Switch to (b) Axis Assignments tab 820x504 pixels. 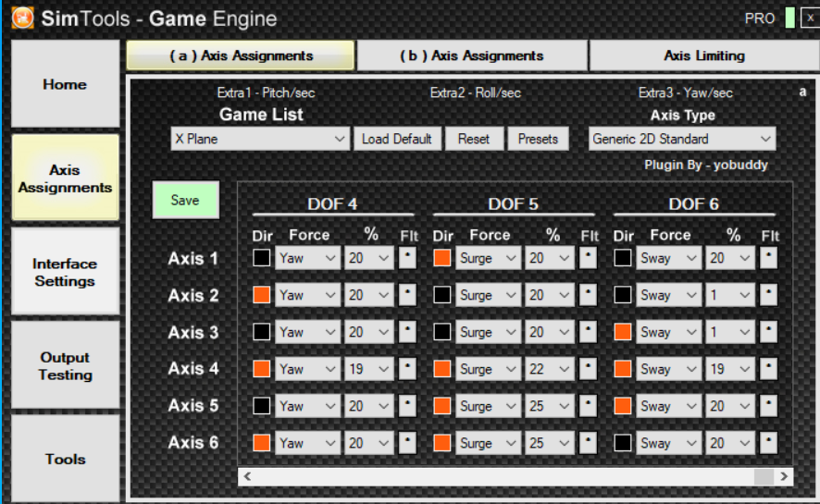(472, 55)
